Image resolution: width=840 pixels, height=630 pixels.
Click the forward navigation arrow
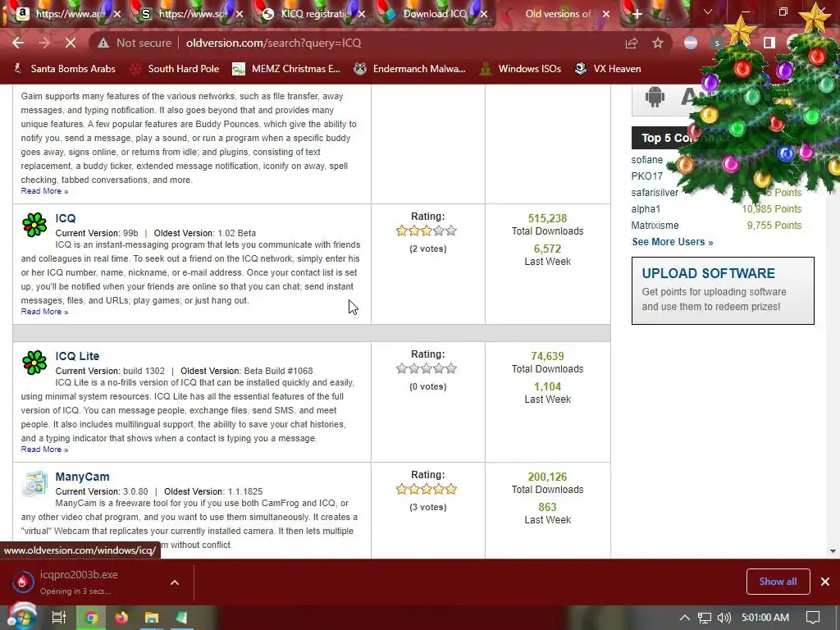44,43
